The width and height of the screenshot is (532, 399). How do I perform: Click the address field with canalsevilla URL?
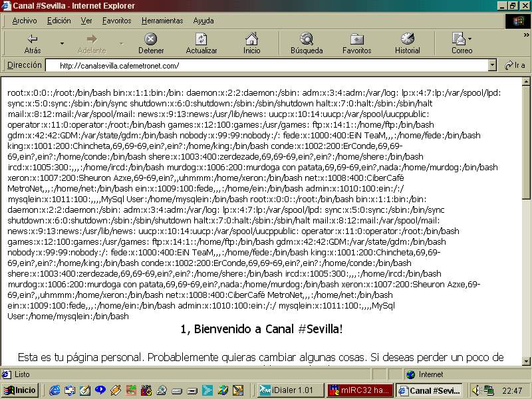coord(267,65)
